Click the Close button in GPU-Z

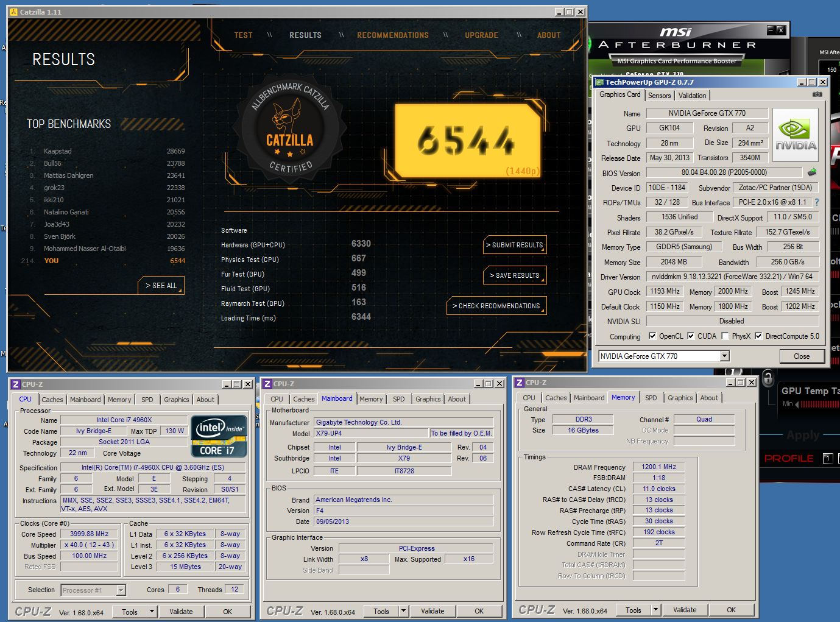pyautogui.click(x=802, y=356)
